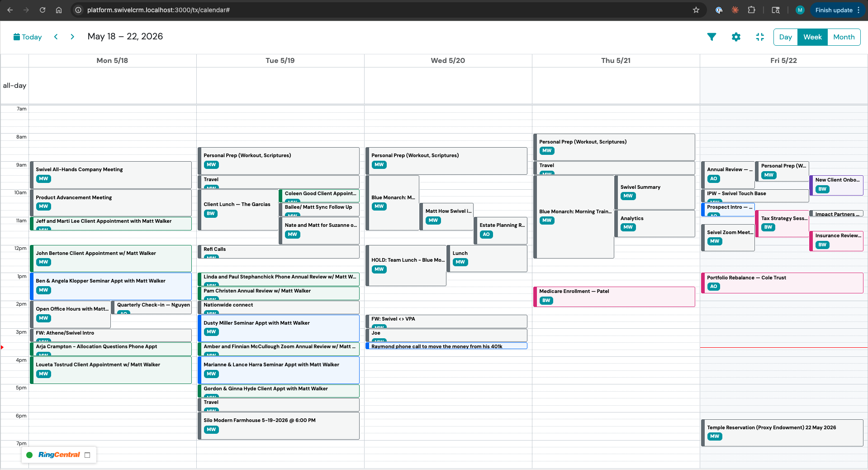The image size is (868, 470).
Task: Bookmark page with the star icon
Action: coord(696,10)
